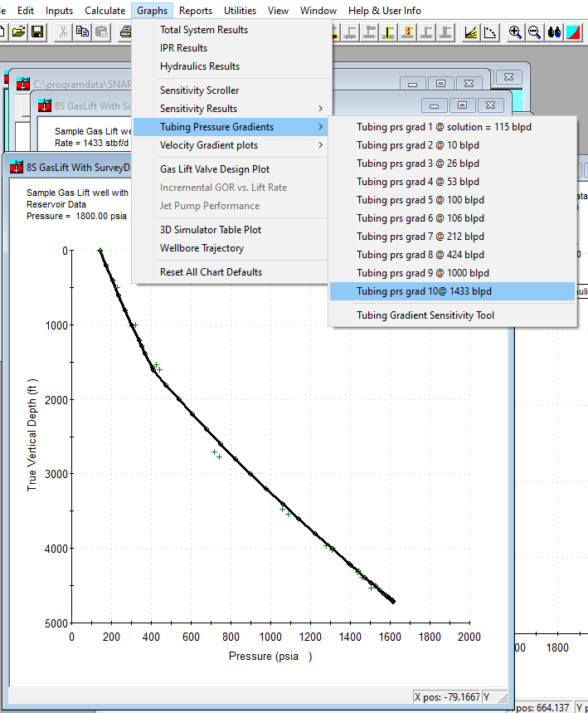This screenshot has height=713, width=588.
Task: Click the Zoom Out magnifier icon
Action: click(x=534, y=32)
